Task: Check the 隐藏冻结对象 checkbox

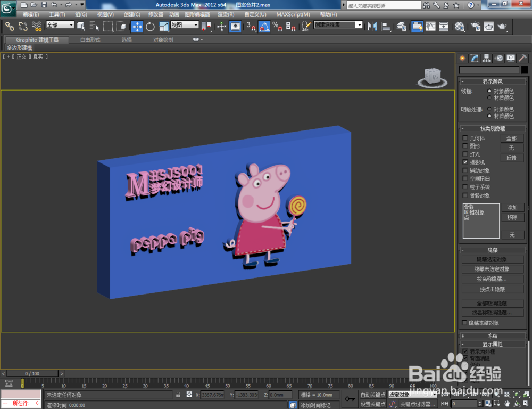Action: pos(464,322)
